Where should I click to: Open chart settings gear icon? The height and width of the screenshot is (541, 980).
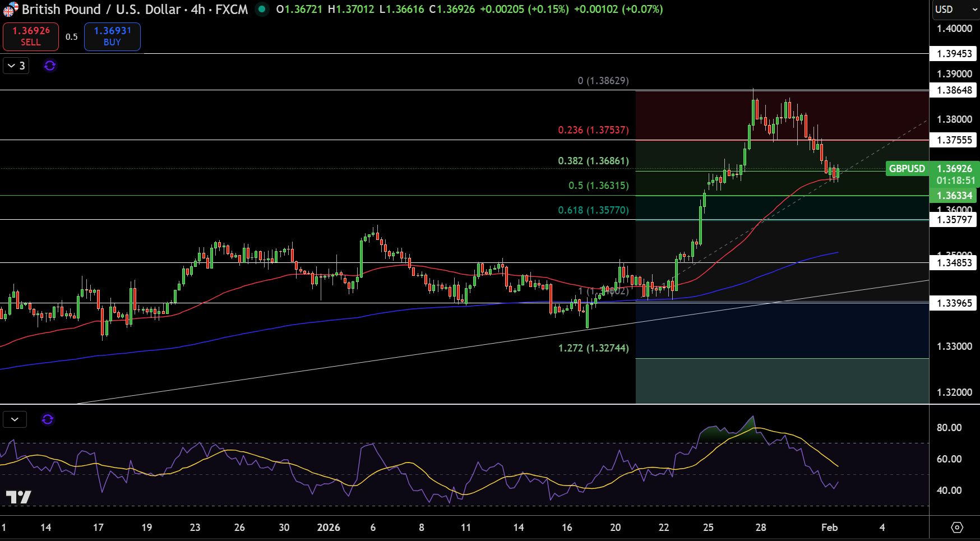coord(957,527)
